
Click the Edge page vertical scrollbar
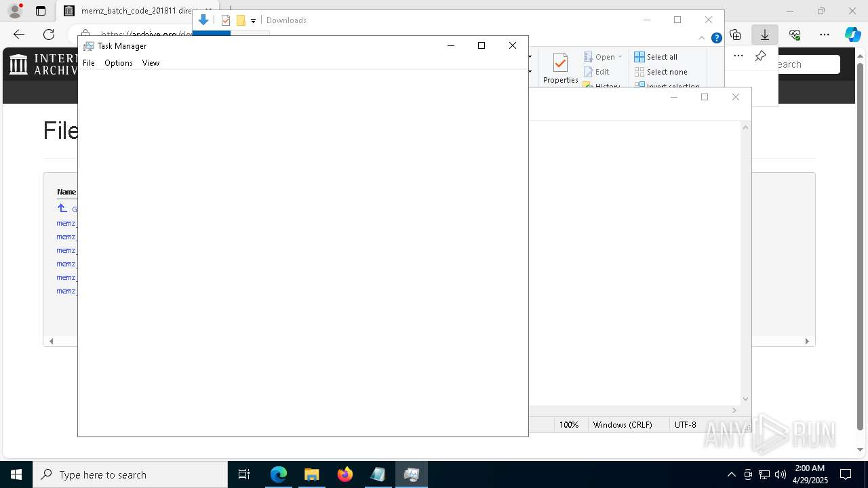[x=861, y=247]
